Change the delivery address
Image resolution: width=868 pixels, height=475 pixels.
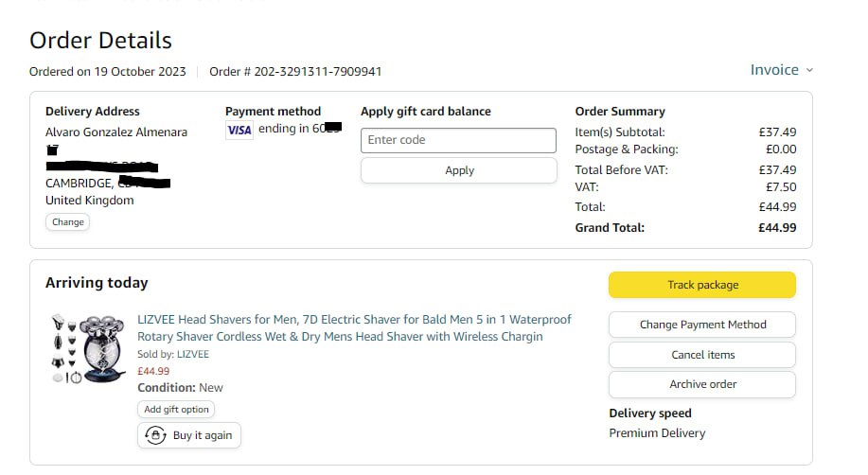(x=67, y=221)
